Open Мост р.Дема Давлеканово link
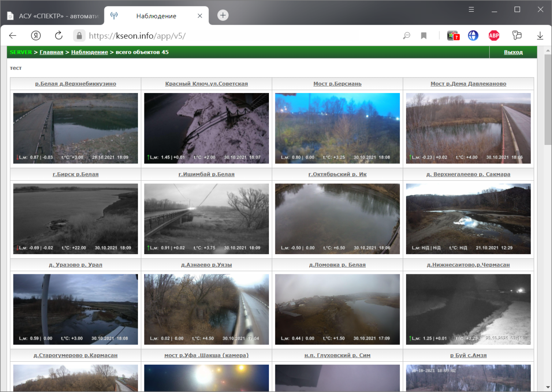The width and height of the screenshot is (552, 392). tap(468, 84)
